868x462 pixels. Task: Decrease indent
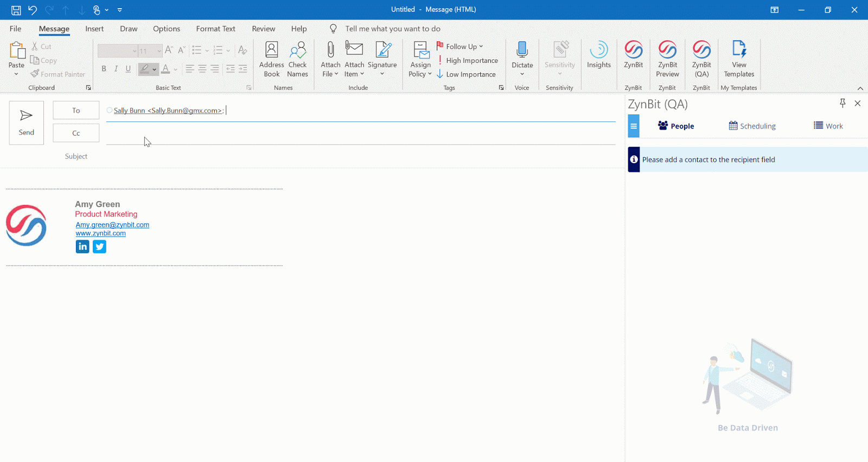230,69
